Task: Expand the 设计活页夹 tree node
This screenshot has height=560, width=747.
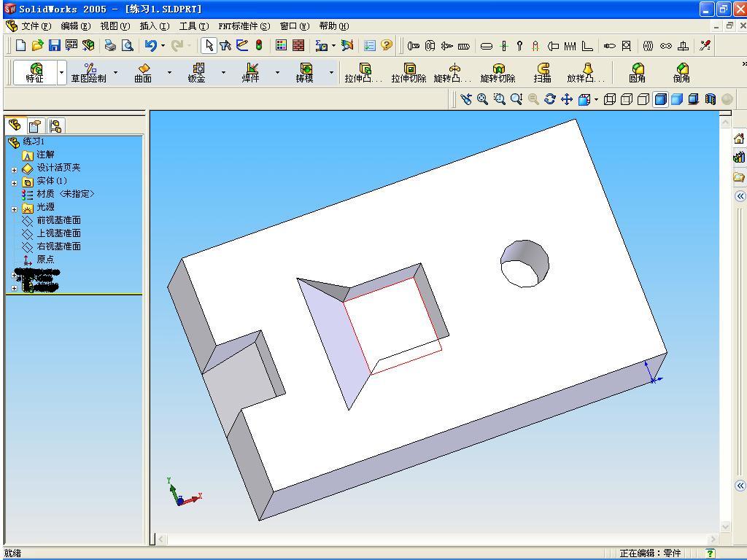Action: click(14, 170)
